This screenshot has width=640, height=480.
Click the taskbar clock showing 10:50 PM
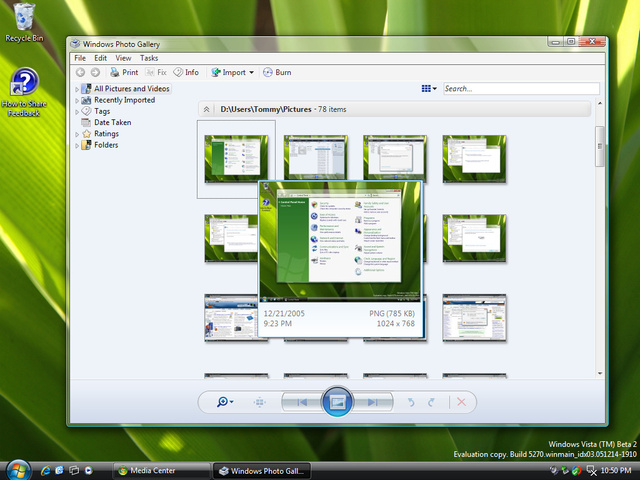pos(616,471)
